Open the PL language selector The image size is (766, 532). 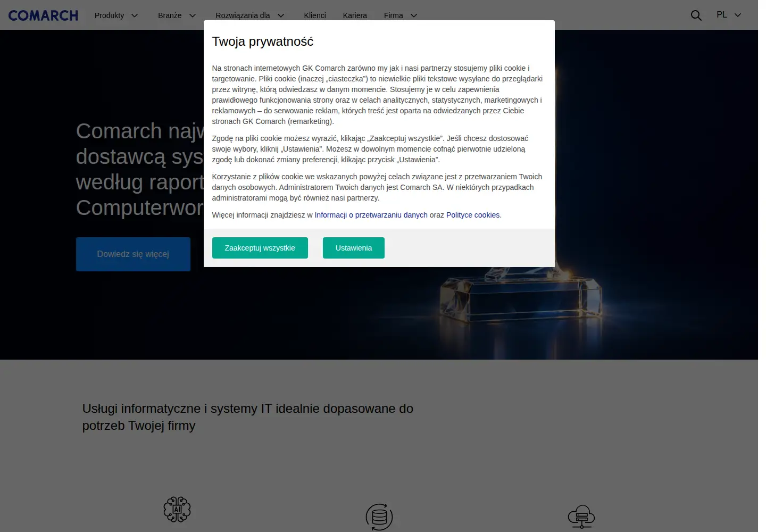728,15
